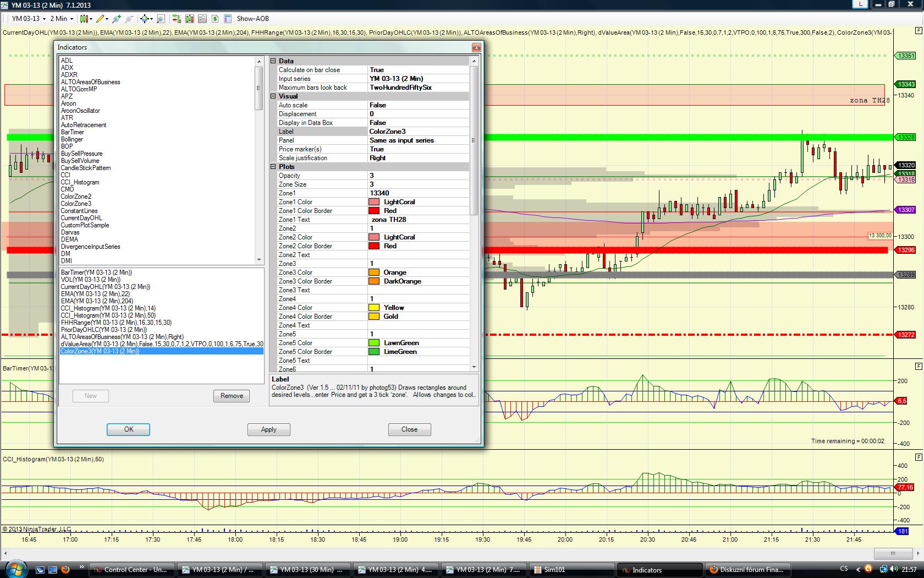Switch to Control Center taskbar item
924x578 pixels.
click(133, 570)
